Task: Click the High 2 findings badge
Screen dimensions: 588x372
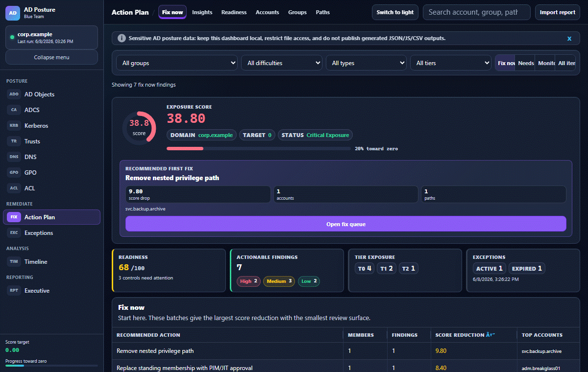Action: click(248, 281)
